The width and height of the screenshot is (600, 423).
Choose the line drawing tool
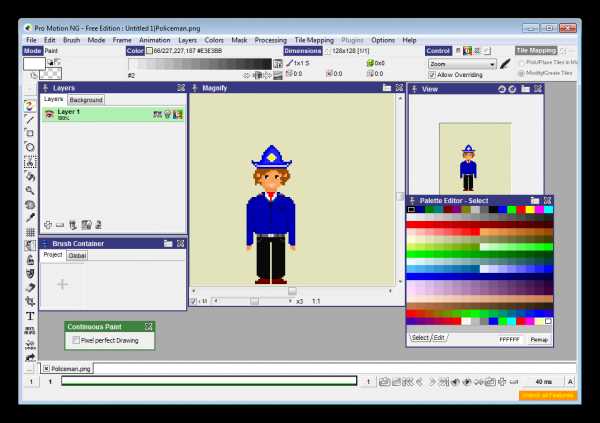tap(30, 120)
